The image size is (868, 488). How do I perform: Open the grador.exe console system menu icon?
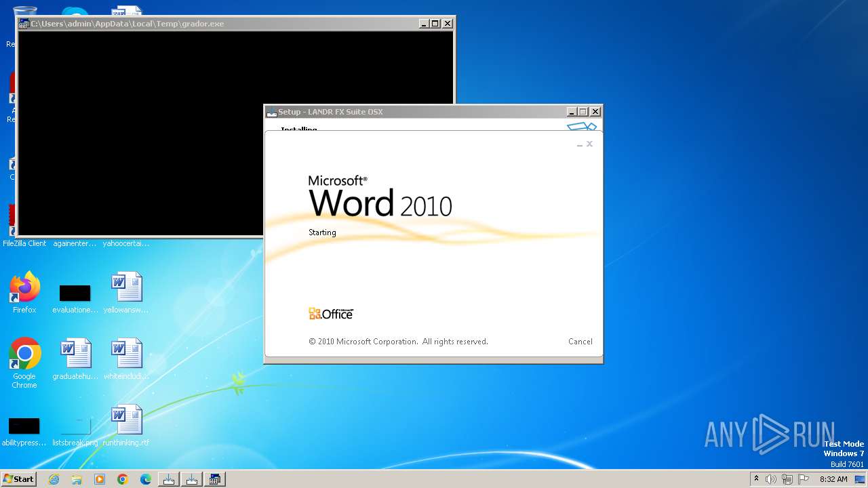point(24,24)
